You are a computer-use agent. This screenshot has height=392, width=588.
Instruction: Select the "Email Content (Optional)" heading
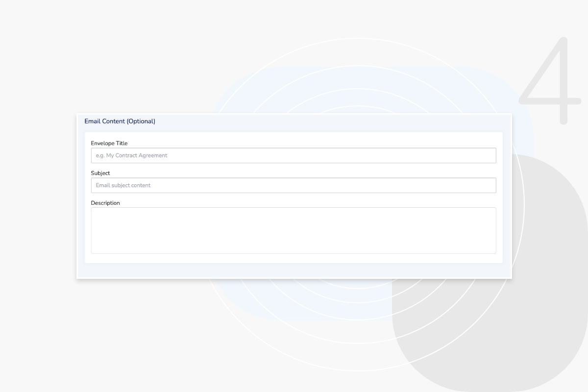120,121
